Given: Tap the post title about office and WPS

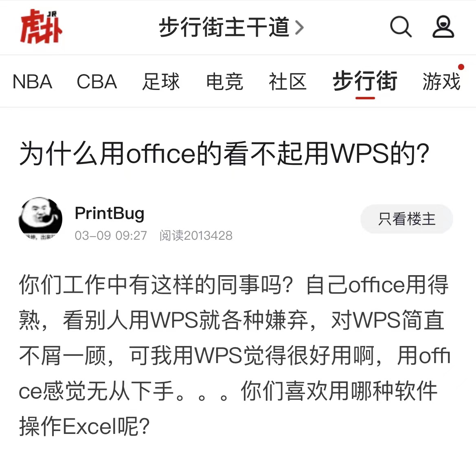Looking at the screenshot, I should pos(224,153).
